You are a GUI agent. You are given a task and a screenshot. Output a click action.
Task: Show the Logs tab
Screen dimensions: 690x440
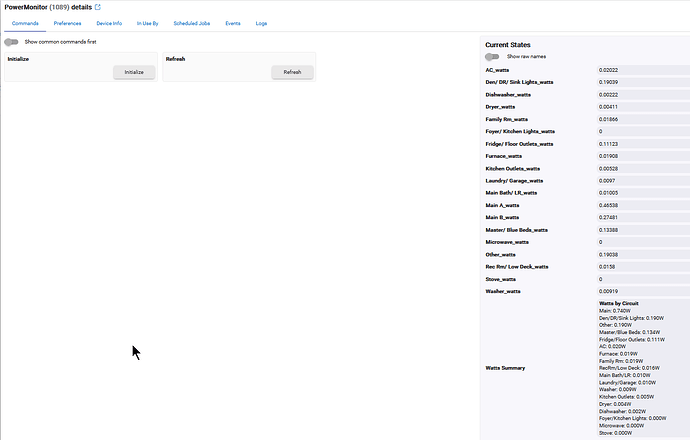261,22
